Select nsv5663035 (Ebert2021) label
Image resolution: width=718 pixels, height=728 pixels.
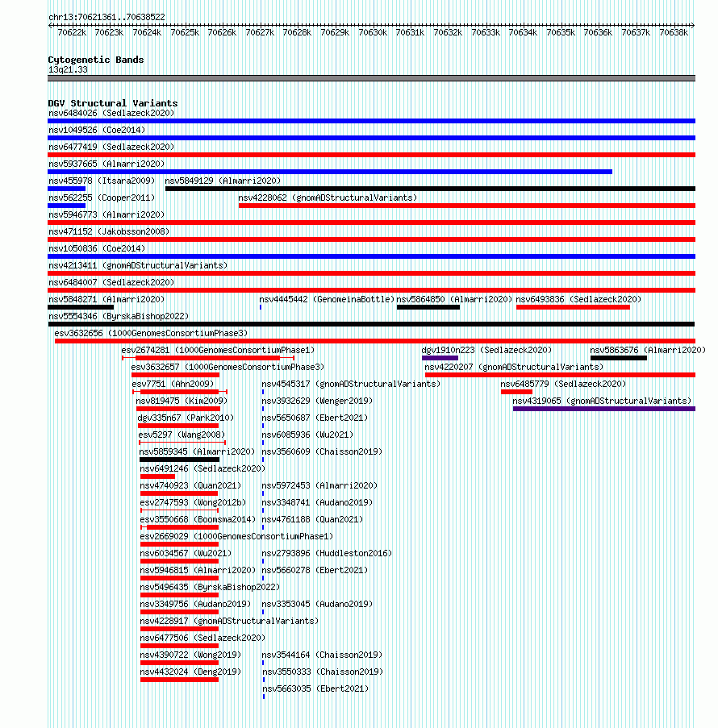[x=315, y=689]
